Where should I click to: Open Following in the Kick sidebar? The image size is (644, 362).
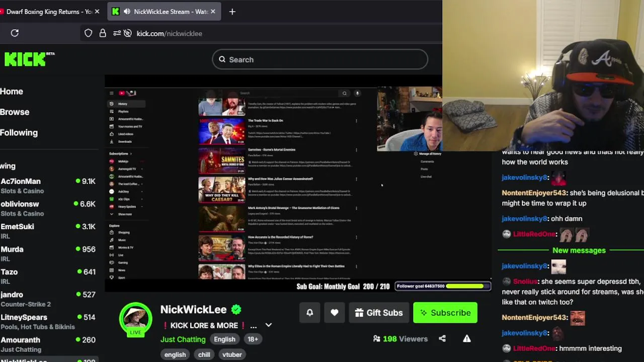tap(19, 133)
